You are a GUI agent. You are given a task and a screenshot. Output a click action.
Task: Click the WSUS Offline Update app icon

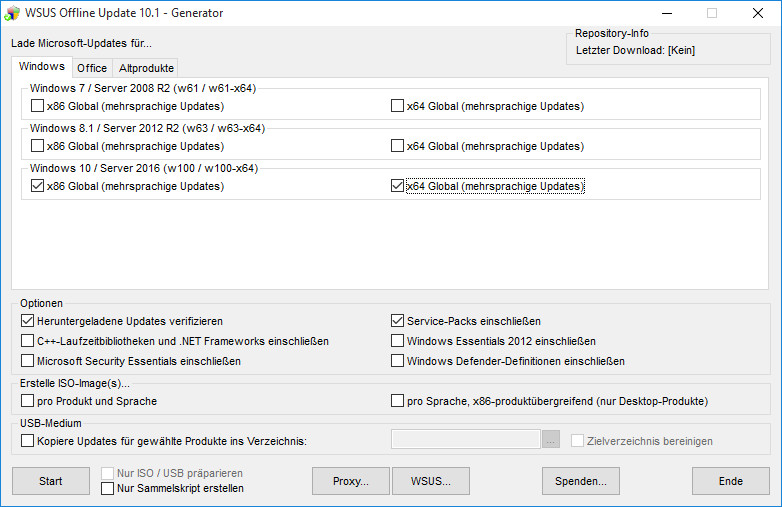(x=12, y=13)
